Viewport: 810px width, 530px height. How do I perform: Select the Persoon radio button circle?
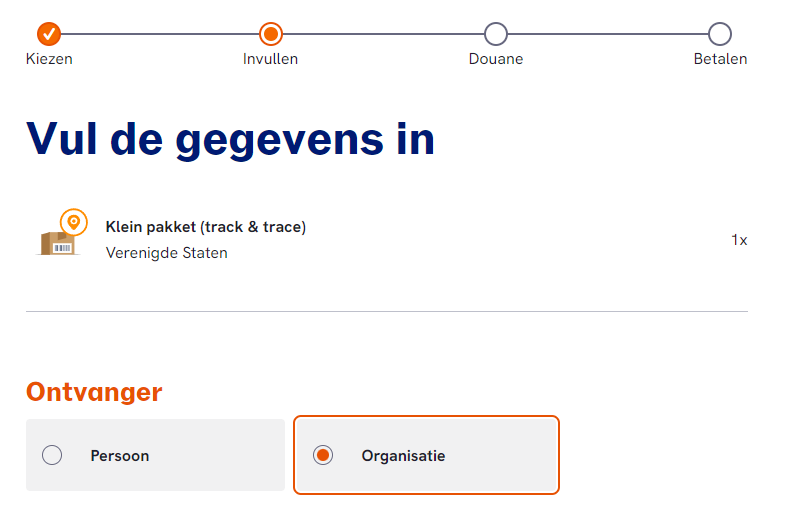tap(52, 455)
